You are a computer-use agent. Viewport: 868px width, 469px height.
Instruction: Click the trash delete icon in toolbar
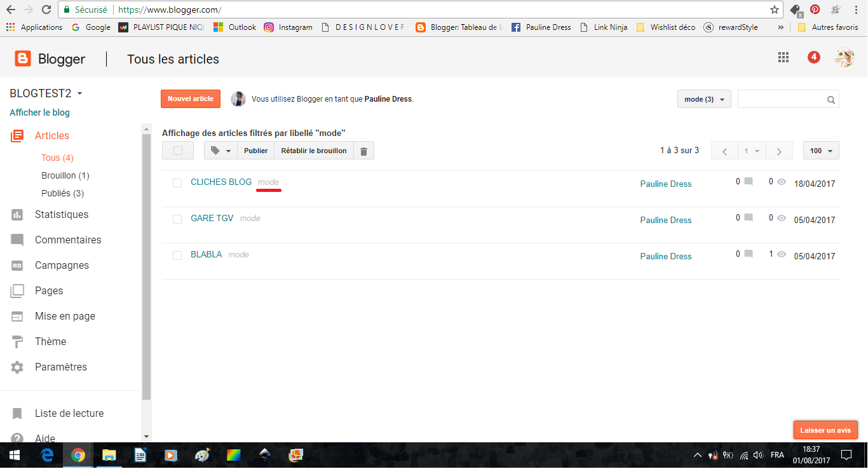pyautogui.click(x=363, y=151)
